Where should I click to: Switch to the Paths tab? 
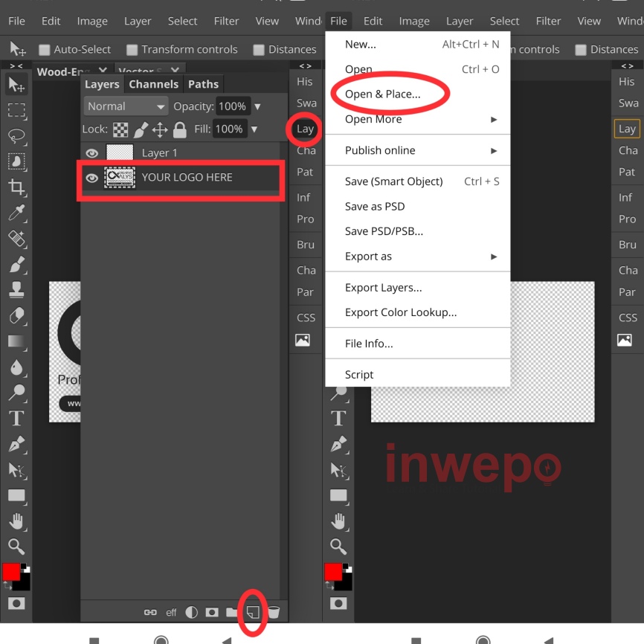tap(203, 84)
